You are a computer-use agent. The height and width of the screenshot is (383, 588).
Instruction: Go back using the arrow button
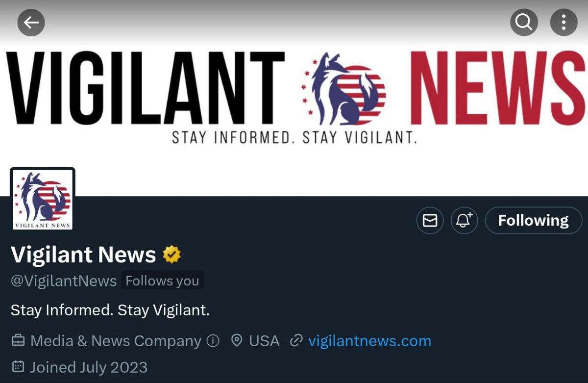click(x=31, y=23)
